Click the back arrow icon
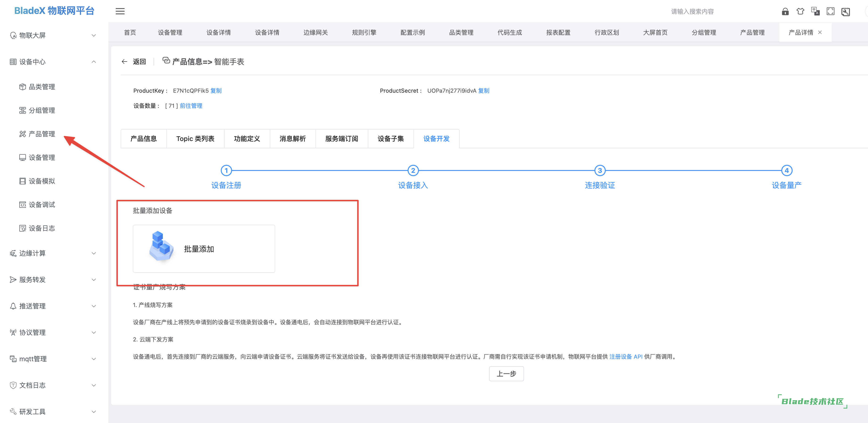The height and width of the screenshot is (423, 868). [124, 61]
